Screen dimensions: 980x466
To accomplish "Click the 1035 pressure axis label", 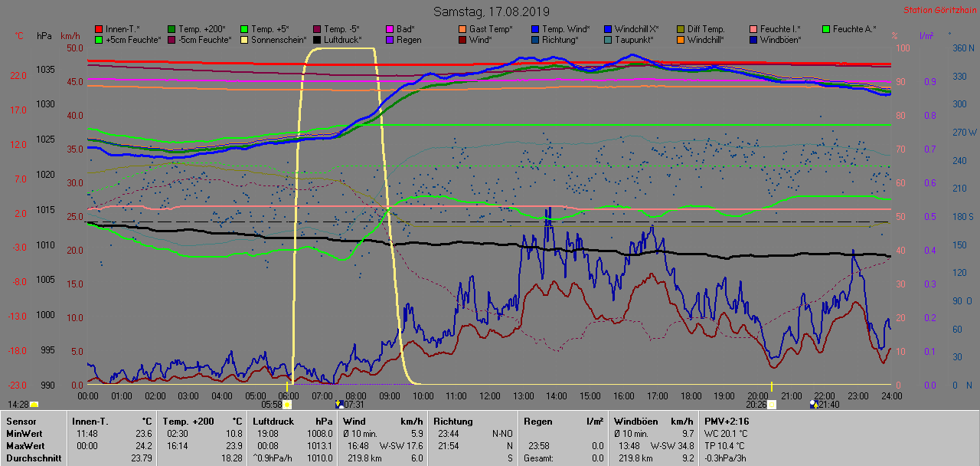I will click(x=45, y=69).
